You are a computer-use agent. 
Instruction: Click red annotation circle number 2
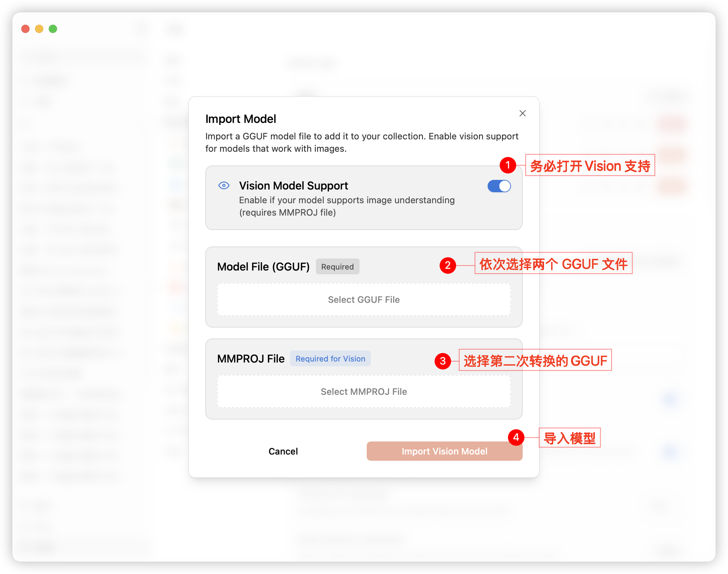point(447,265)
